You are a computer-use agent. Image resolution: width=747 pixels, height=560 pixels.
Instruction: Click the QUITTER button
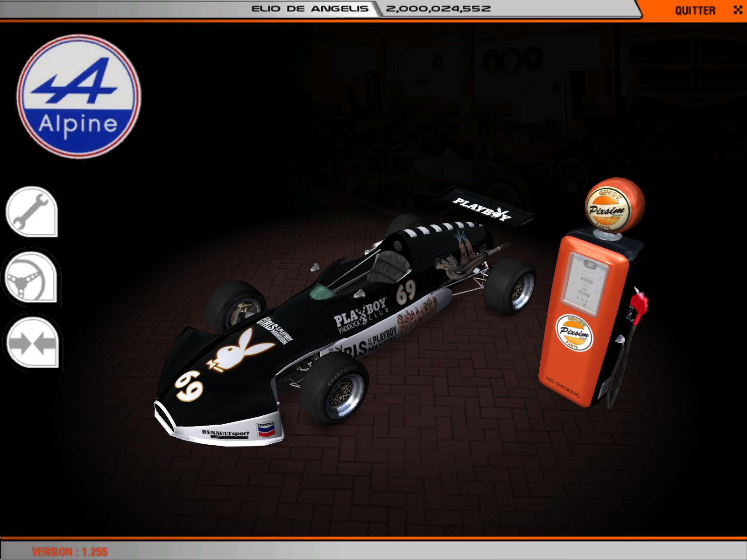click(695, 10)
